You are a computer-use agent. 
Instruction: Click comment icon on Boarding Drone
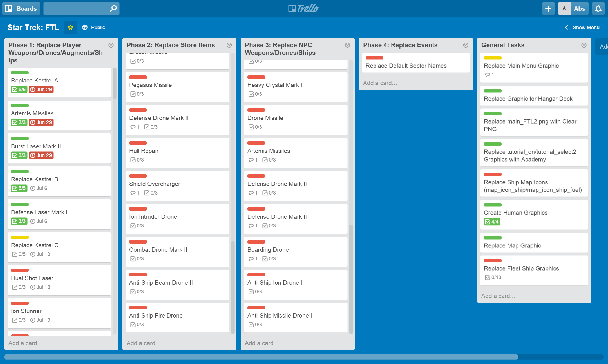[x=251, y=259]
